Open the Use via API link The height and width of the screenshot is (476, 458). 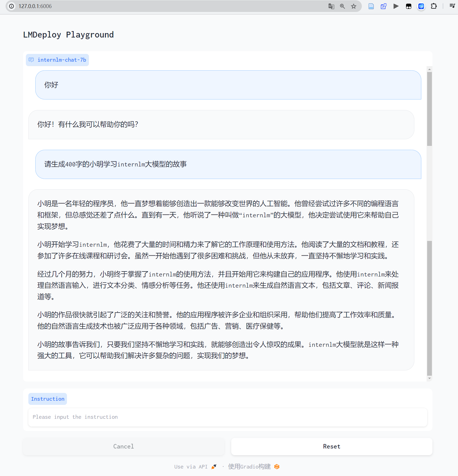(195, 467)
